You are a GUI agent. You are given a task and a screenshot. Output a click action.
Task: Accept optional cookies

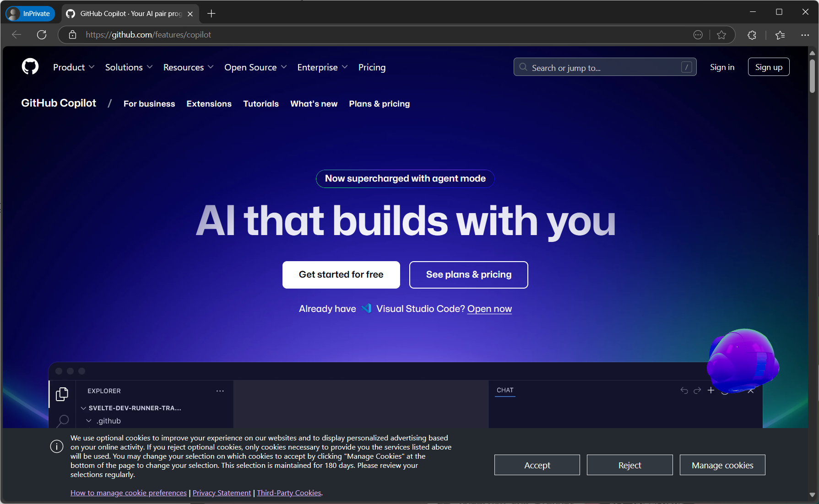pos(537,465)
